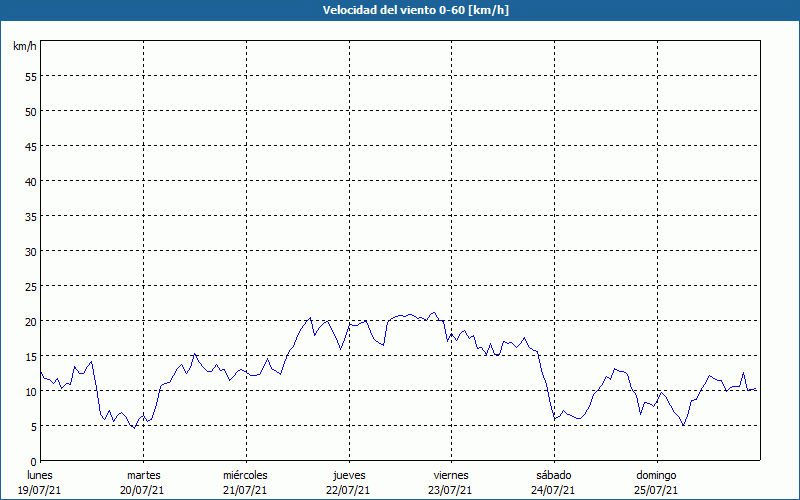Select the date 25/07/21 on the x-axis
This screenshot has width=800, height=500.
click(656, 490)
